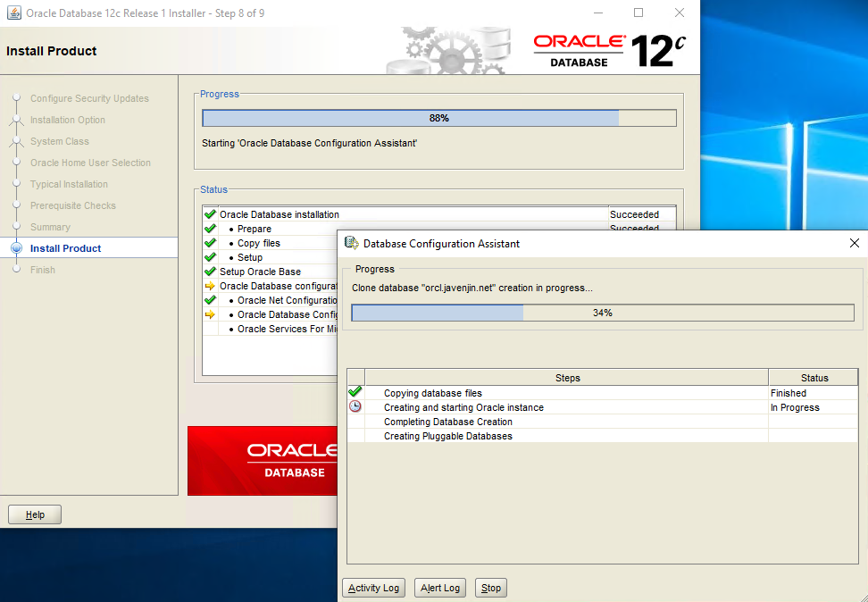Click the Help button

35,514
